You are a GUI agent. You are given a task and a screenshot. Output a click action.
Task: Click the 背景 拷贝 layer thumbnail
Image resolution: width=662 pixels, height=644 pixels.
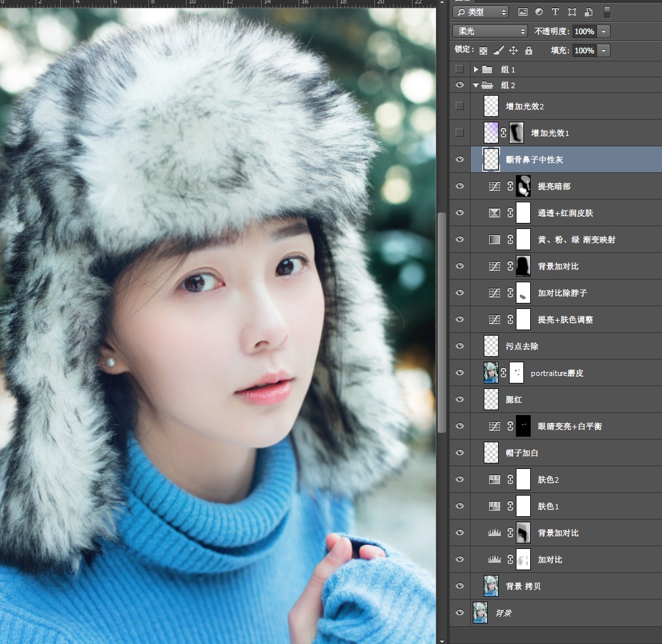pos(491,586)
